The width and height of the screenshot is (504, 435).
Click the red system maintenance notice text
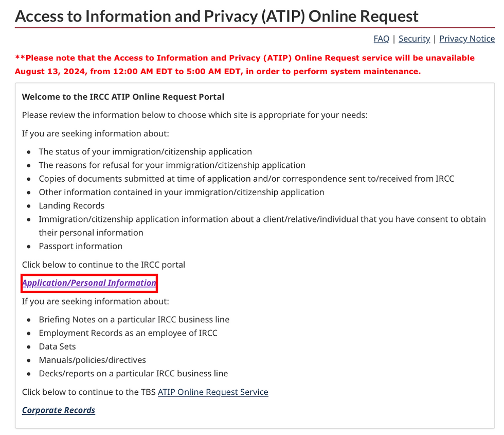coord(245,65)
